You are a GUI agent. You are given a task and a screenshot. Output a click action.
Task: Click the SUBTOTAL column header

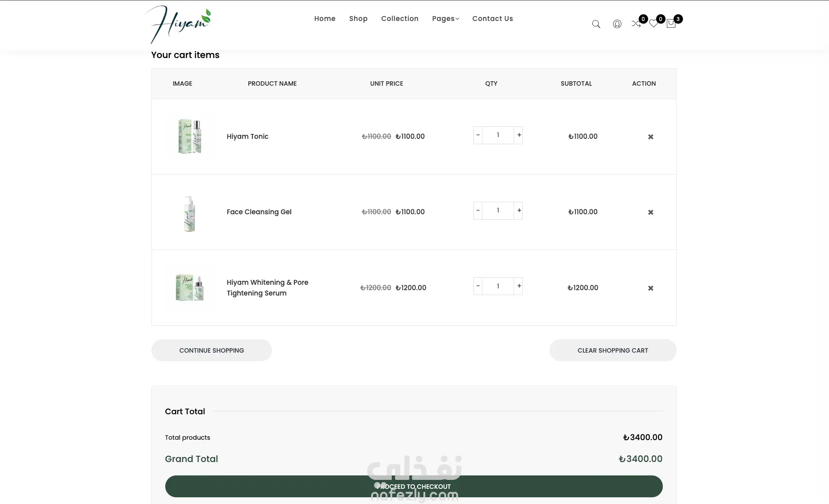tap(576, 83)
